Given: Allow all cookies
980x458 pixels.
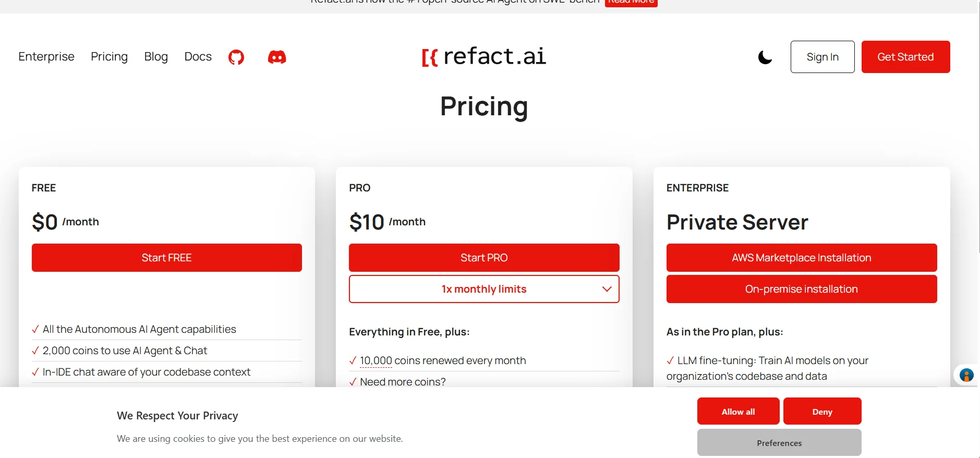Looking at the screenshot, I should (738, 412).
